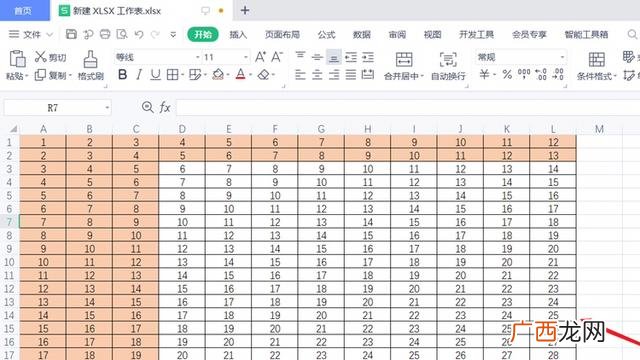This screenshot has width=640, height=360.
Task: Expand the currency ¥ dropdown arrow
Action: 494,75
